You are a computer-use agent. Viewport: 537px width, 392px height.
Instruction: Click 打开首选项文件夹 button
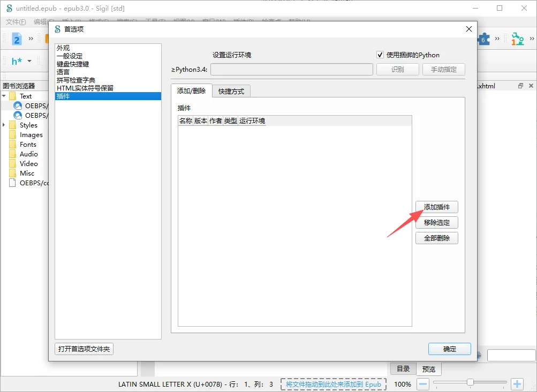(x=84, y=349)
